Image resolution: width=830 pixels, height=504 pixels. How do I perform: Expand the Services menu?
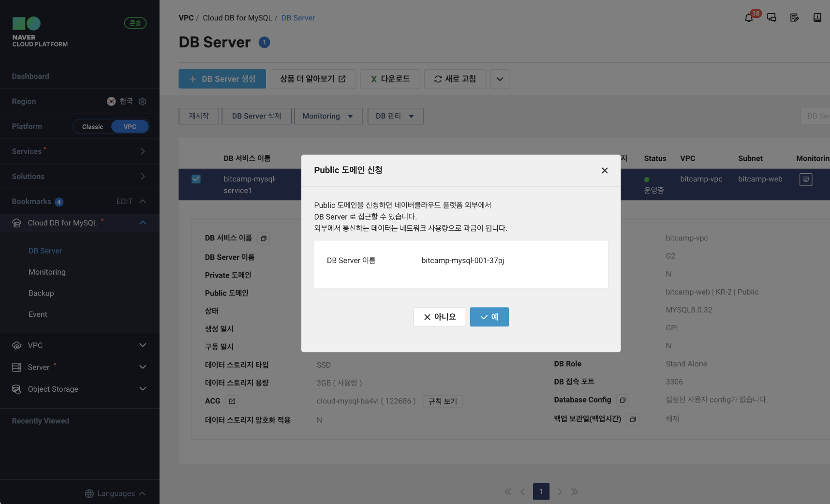pos(143,151)
